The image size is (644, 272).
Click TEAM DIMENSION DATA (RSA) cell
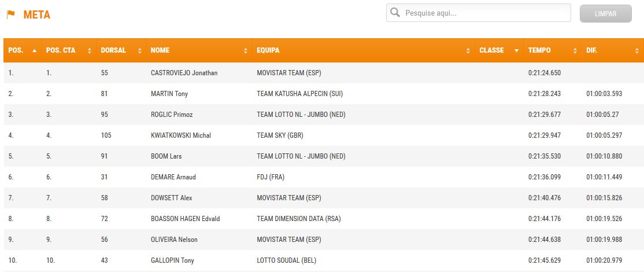point(299,219)
